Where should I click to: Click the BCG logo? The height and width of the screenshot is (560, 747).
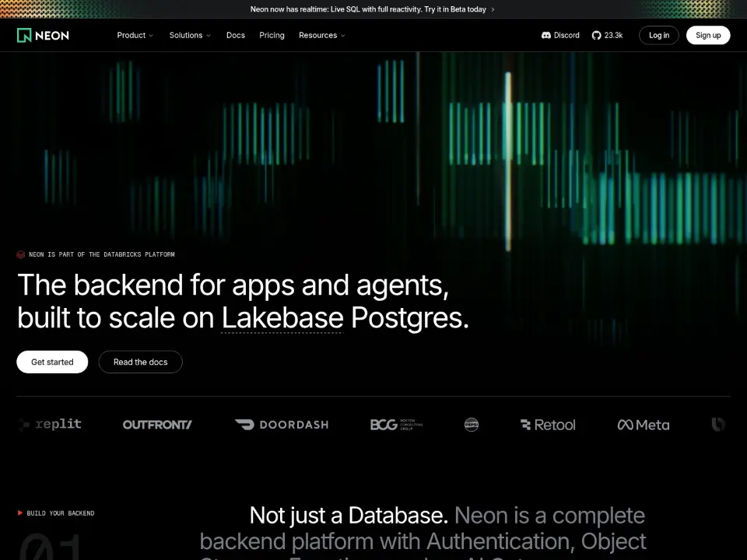pos(396,425)
